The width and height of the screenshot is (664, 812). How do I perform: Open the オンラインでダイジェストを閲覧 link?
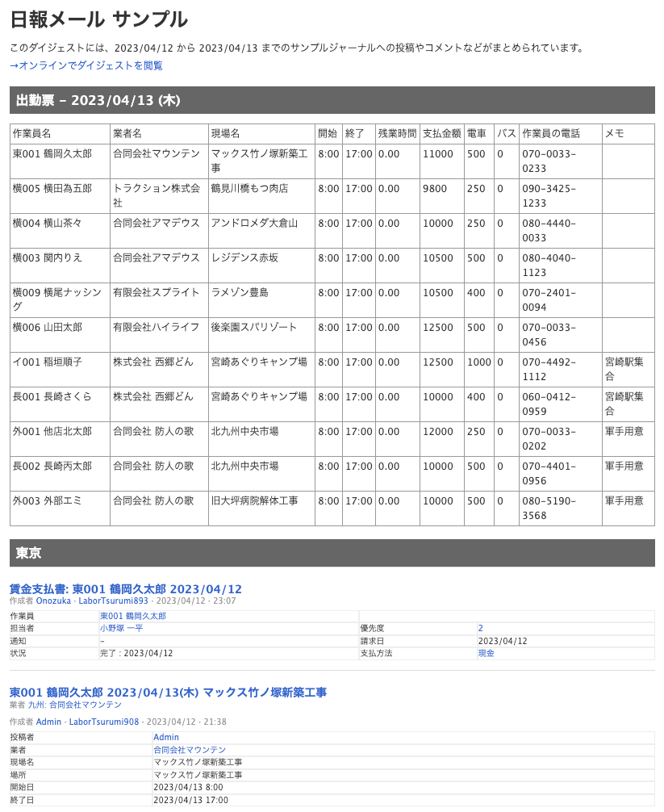pos(86,65)
